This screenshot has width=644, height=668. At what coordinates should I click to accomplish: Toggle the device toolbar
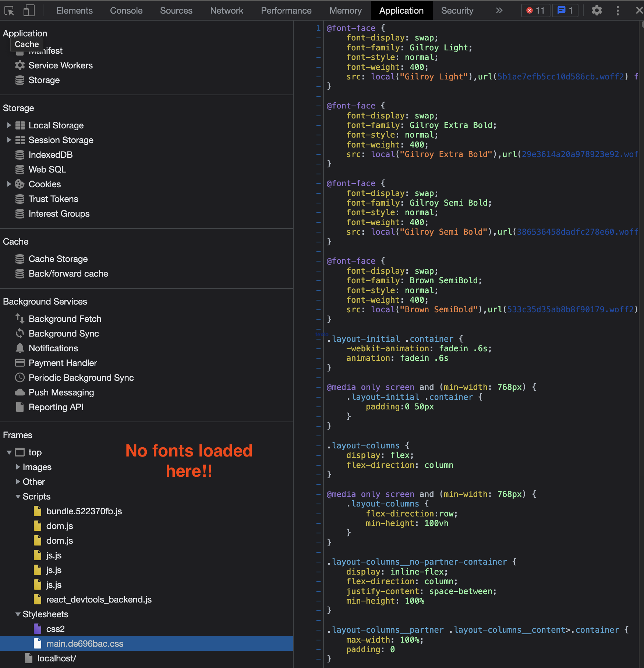pyautogui.click(x=29, y=10)
